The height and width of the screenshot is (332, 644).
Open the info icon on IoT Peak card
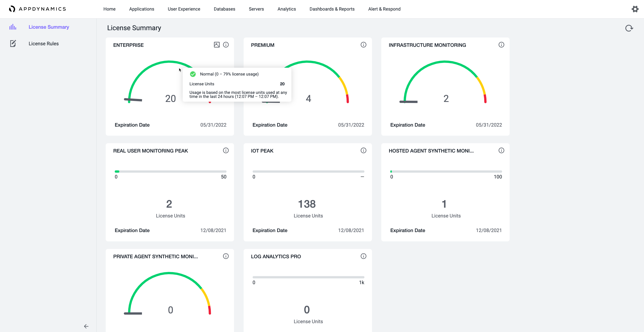(363, 151)
